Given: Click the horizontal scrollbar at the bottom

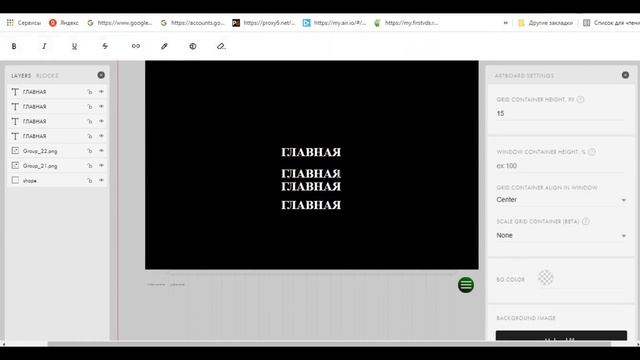Looking at the screenshot, I should [x=329, y=344].
